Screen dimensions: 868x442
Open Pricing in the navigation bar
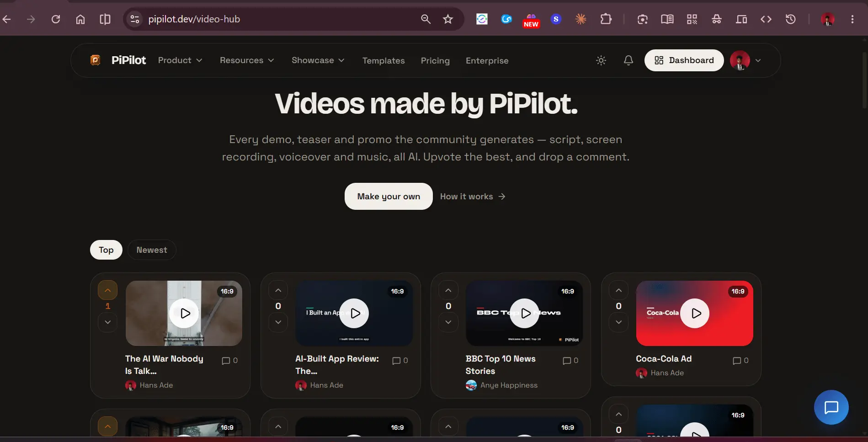[435, 60]
